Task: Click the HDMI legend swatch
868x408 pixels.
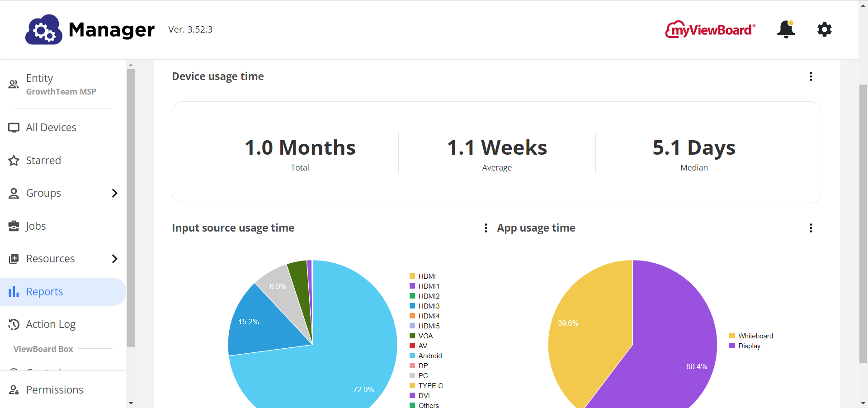Action: [412, 276]
